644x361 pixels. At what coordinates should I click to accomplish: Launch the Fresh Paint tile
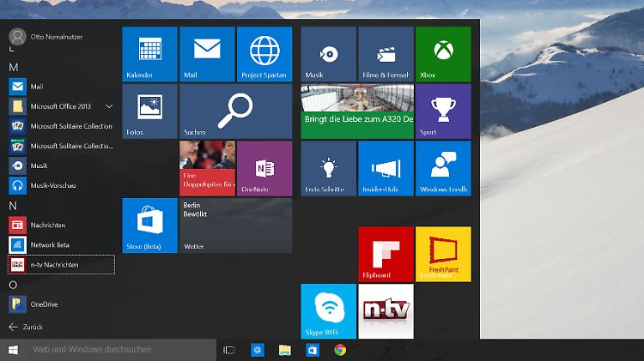(443, 254)
